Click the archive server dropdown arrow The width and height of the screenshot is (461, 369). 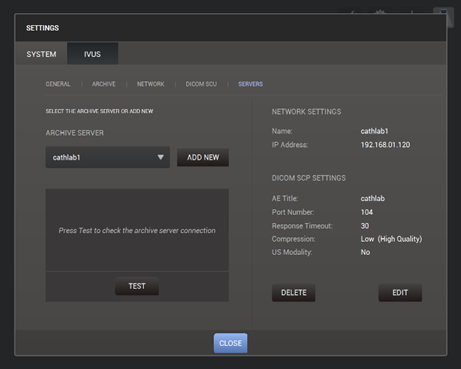pos(161,157)
